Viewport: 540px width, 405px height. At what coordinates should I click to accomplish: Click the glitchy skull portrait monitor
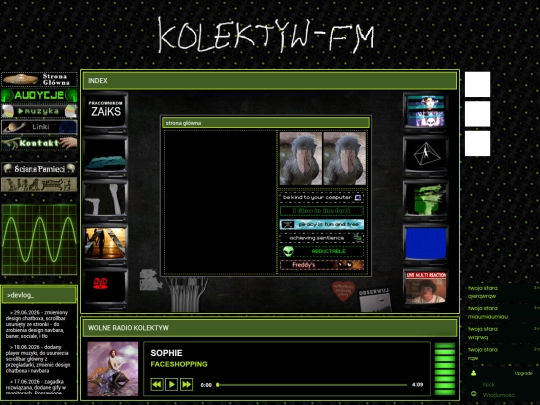[426, 113]
